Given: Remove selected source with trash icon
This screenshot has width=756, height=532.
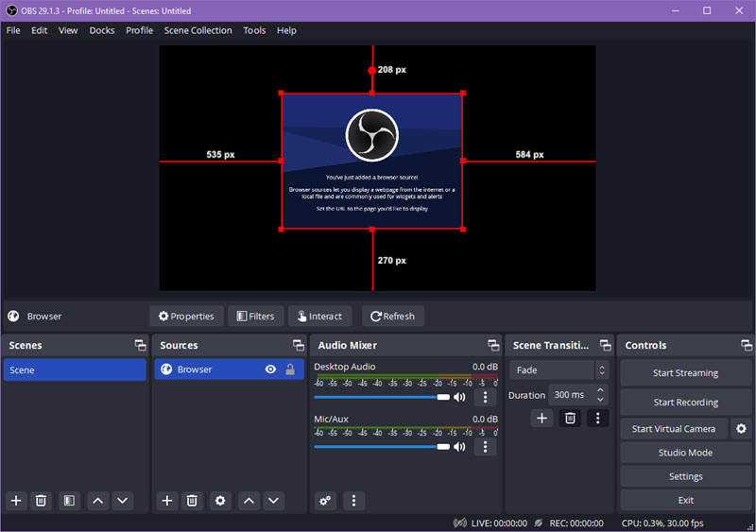Looking at the screenshot, I should [x=192, y=501].
